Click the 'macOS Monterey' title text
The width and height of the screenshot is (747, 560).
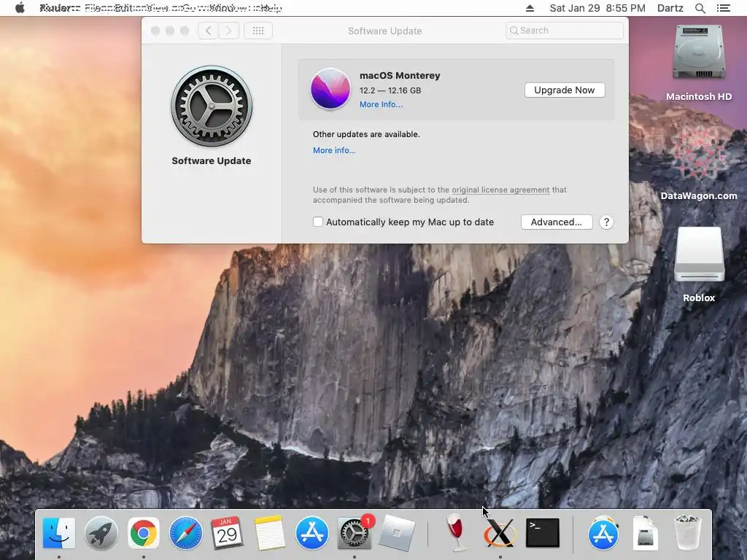pos(400,75)
